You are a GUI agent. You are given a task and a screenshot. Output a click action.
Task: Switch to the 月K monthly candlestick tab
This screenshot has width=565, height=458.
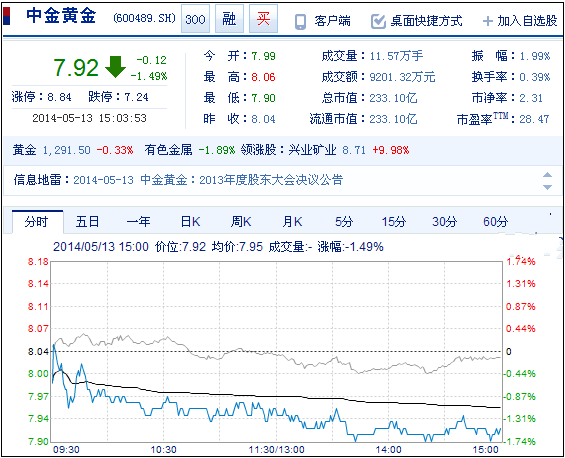(292, 222)
